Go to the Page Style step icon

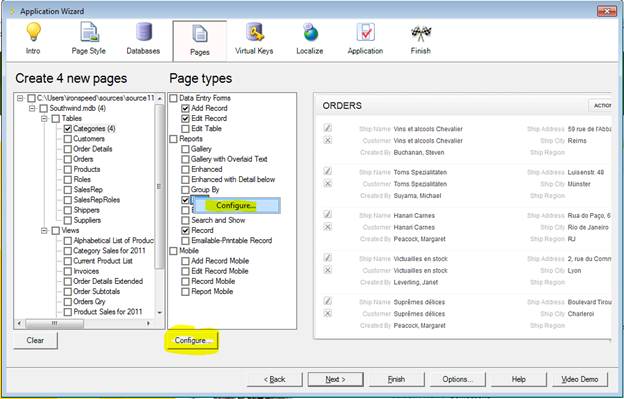coord(89,38)
